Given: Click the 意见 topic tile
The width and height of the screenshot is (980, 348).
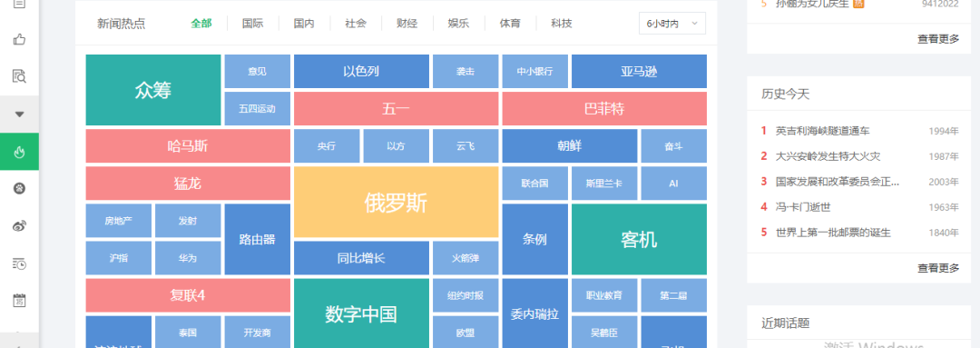Looking at the screenshot, I should (258, 72).
